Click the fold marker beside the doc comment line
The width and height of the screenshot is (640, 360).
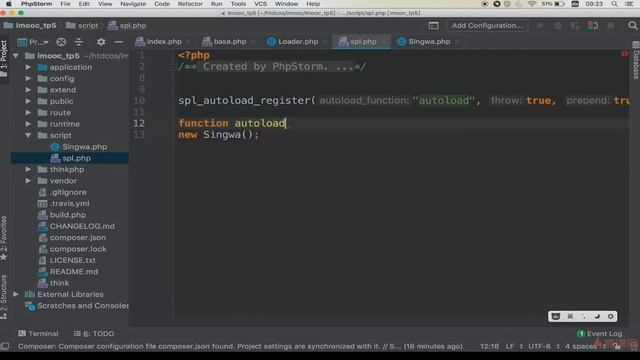tap(173, 67)
